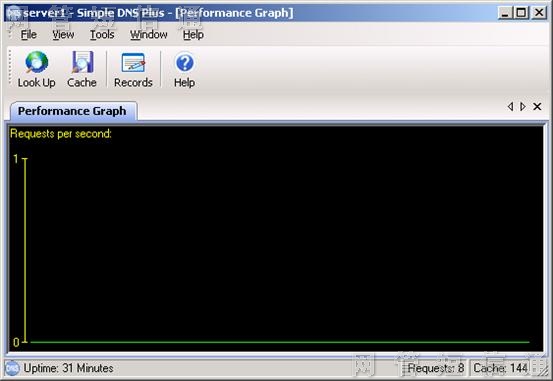Open the Help menu

click(193, 35)
